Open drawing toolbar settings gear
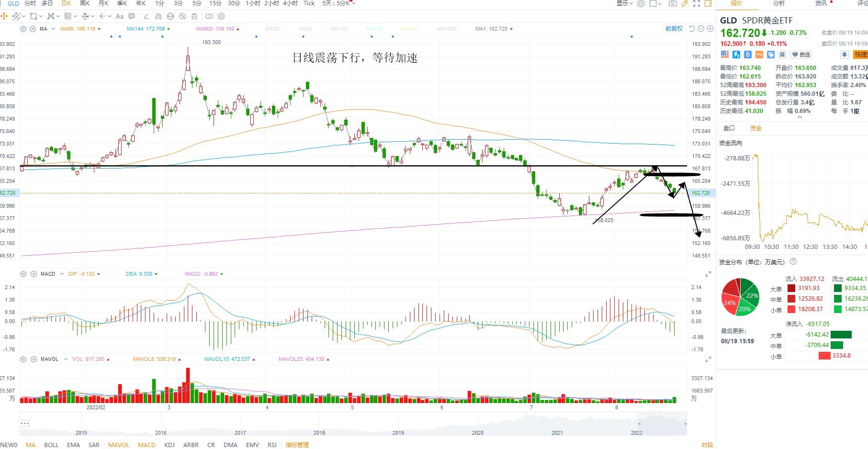This screenshot has height=449, width=868. coord(221,16)
